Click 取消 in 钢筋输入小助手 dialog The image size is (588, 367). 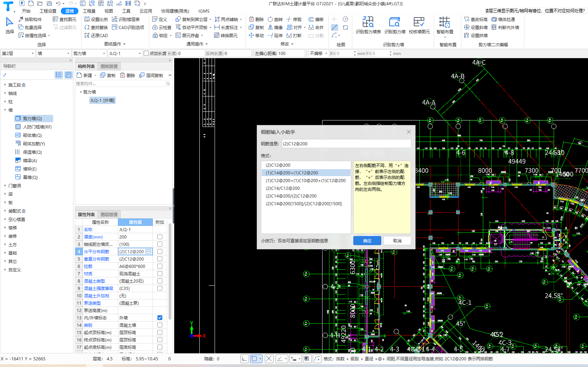coord(397,241)
